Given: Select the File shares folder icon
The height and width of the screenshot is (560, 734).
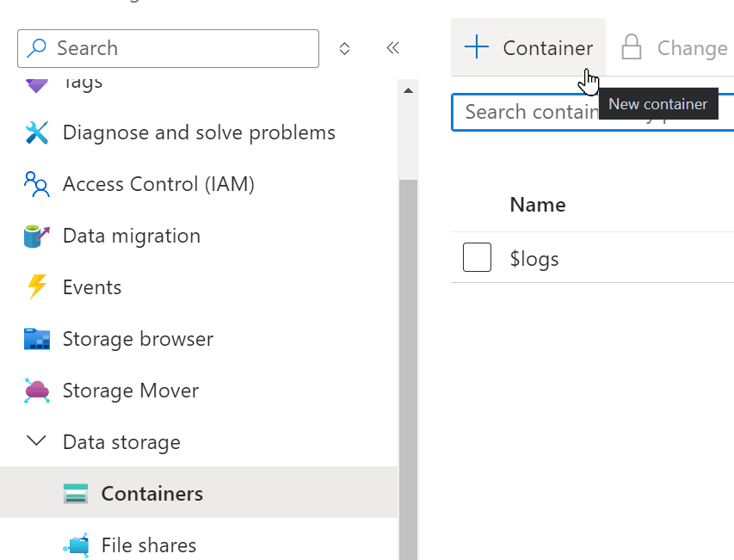Looking at the screenshot, I should tap(76, 545).
